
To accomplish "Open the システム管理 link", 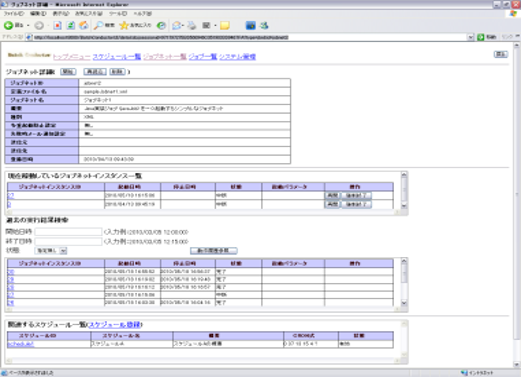I will coord(237,57).
